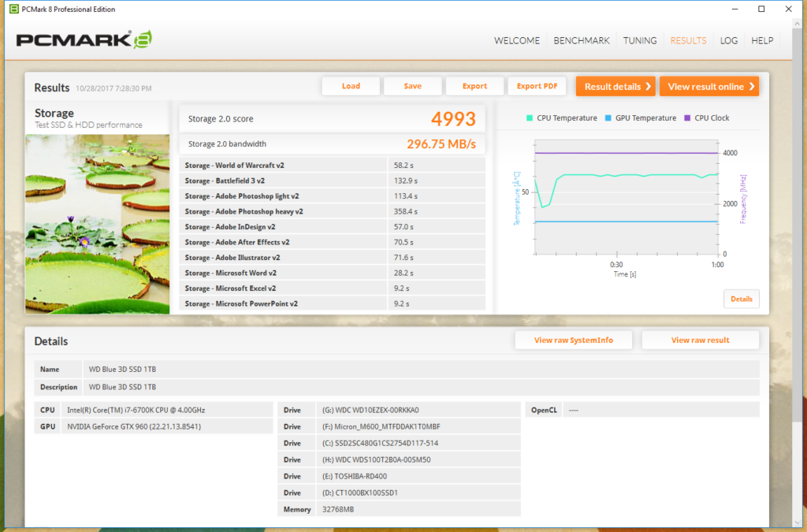Click the GPU Temperature legend swatch
The width and height of the screenshot is (807, 532).
point(608,118)
